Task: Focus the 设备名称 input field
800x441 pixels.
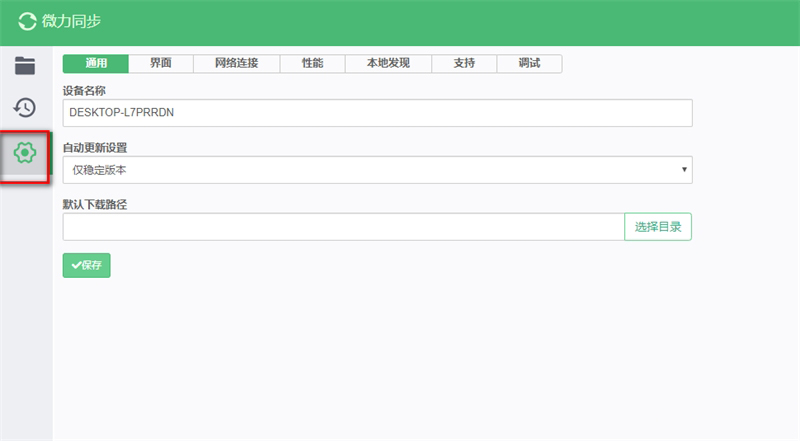Action: click(378, 113)
